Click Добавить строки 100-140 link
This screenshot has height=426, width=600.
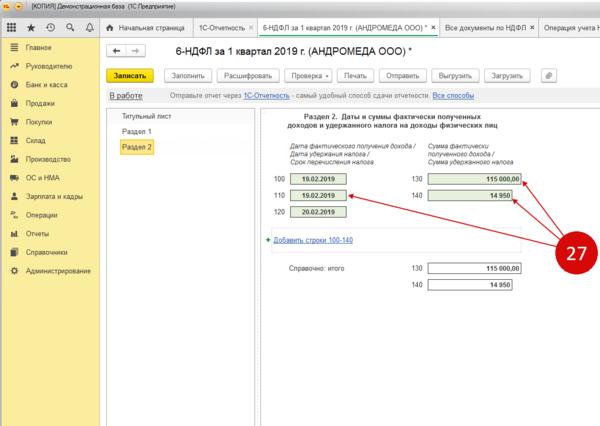click(x=310, y=240)
